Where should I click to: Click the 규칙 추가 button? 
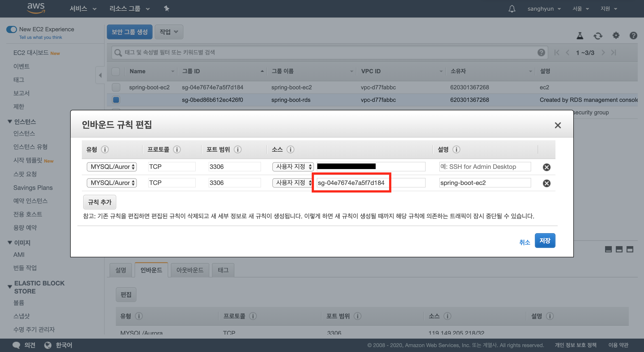point(100,202)
